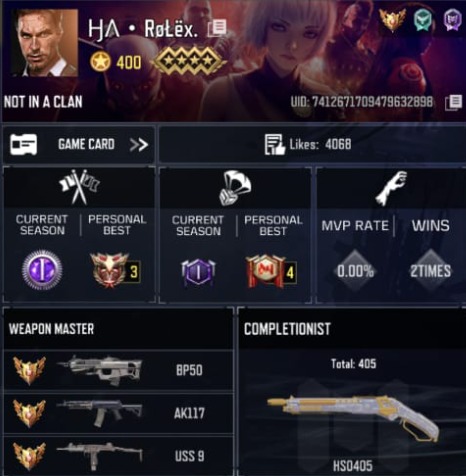Open the AK117 weapon master row
The width and height of the screenshot is (466, 476).
click(118, 413)
